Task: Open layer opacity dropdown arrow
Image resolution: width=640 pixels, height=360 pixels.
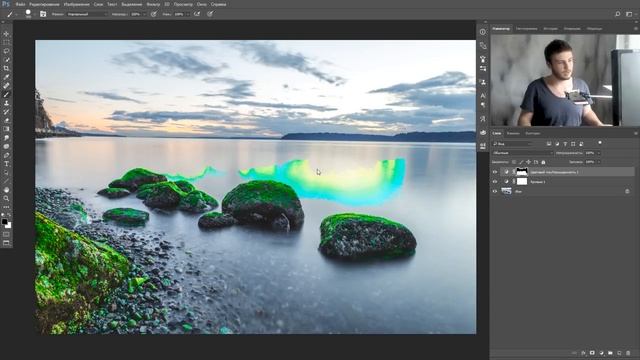Action: coord(599,153)
